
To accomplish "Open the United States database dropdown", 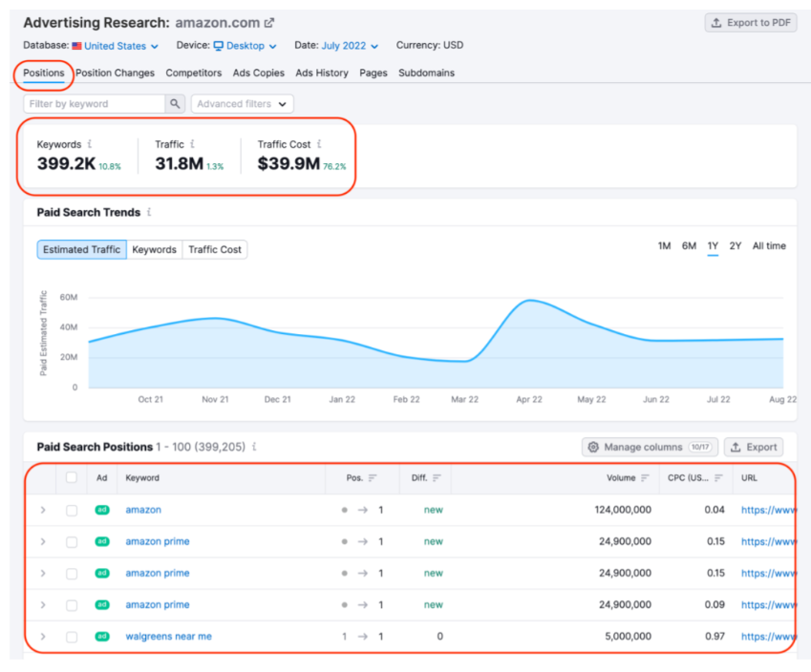I will [x=116, y=46].
